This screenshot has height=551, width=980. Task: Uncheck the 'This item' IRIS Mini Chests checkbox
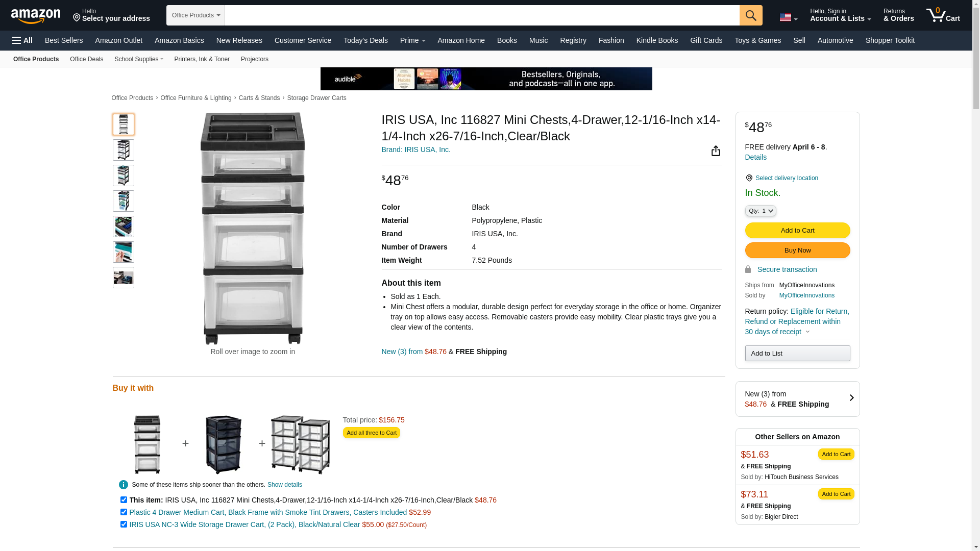pyautogui.click(x=124, y=500)
